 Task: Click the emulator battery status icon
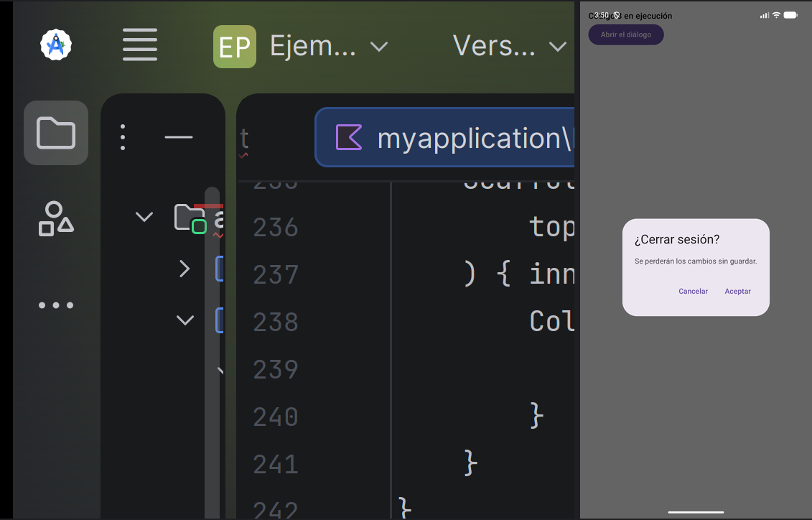(x=790, y=15)
